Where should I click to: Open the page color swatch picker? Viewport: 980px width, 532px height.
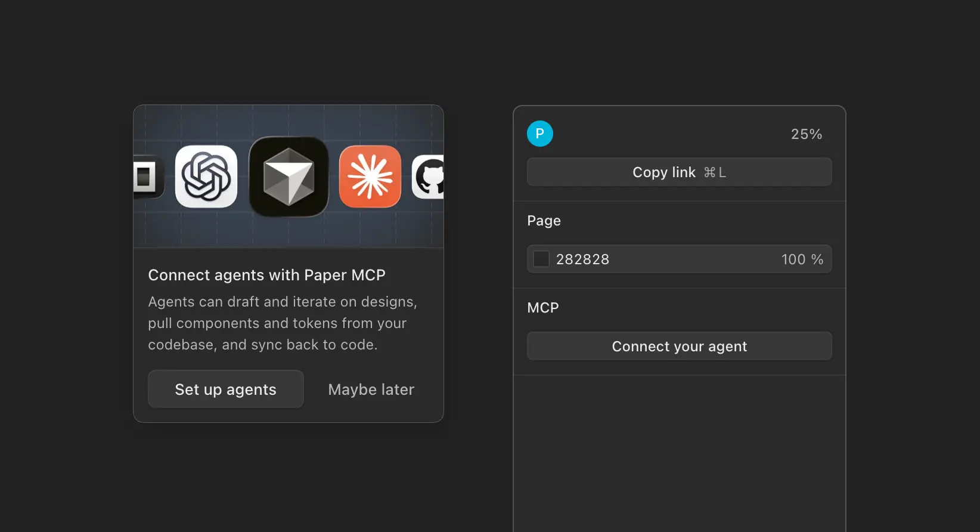pyautogui.click(x=541, y=259)
